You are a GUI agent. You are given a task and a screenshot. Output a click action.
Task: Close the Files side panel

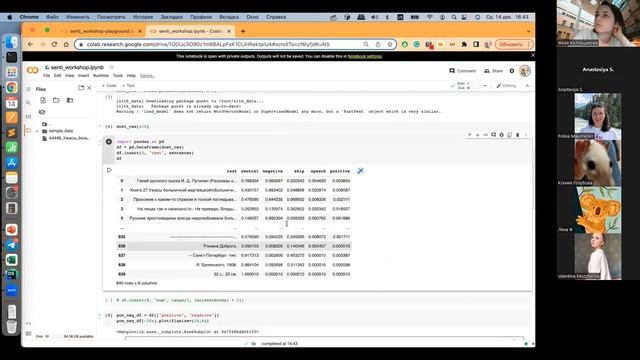89,88
